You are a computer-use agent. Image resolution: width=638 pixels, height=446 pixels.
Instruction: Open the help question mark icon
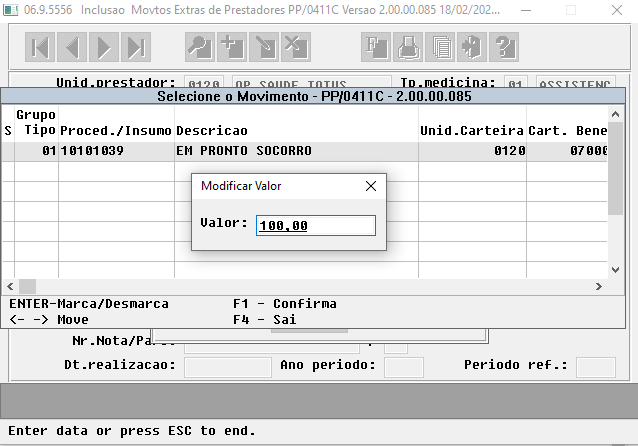[x=504, y=47]
